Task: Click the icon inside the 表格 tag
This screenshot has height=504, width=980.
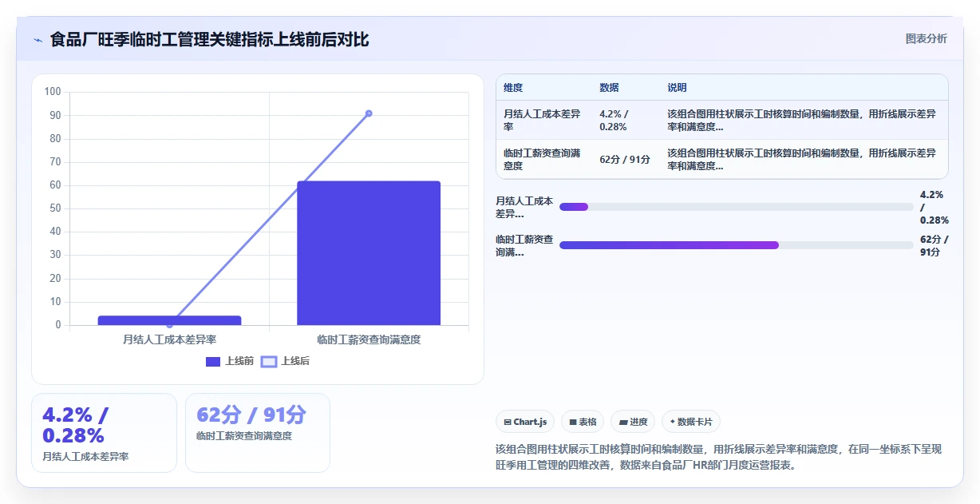Action: point(573,422)
